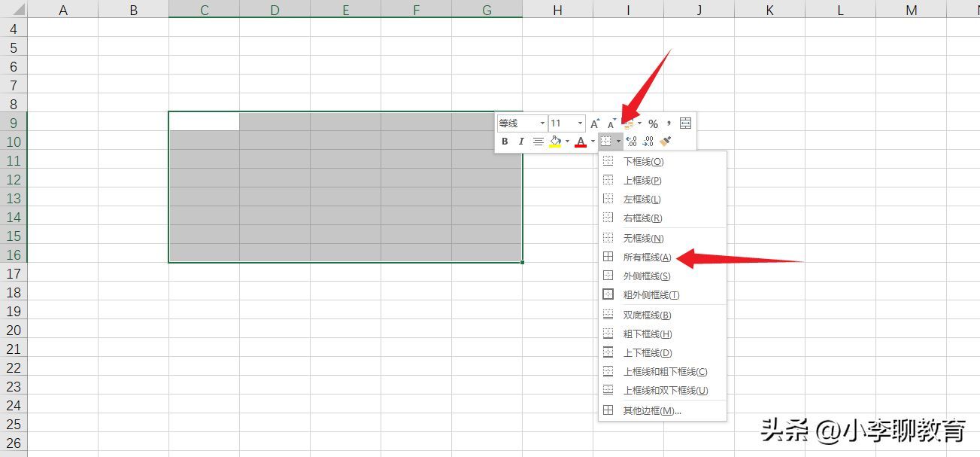Select column I header

pos(628,10)
